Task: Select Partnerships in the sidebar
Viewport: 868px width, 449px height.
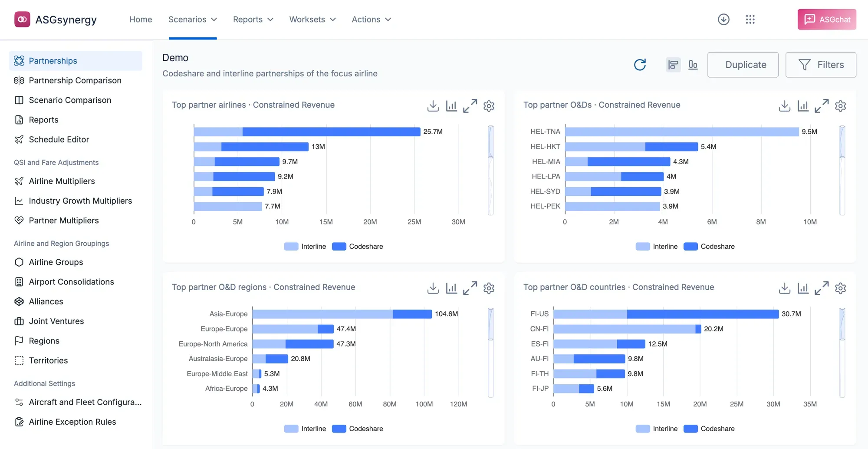Action: pos(76,61)
